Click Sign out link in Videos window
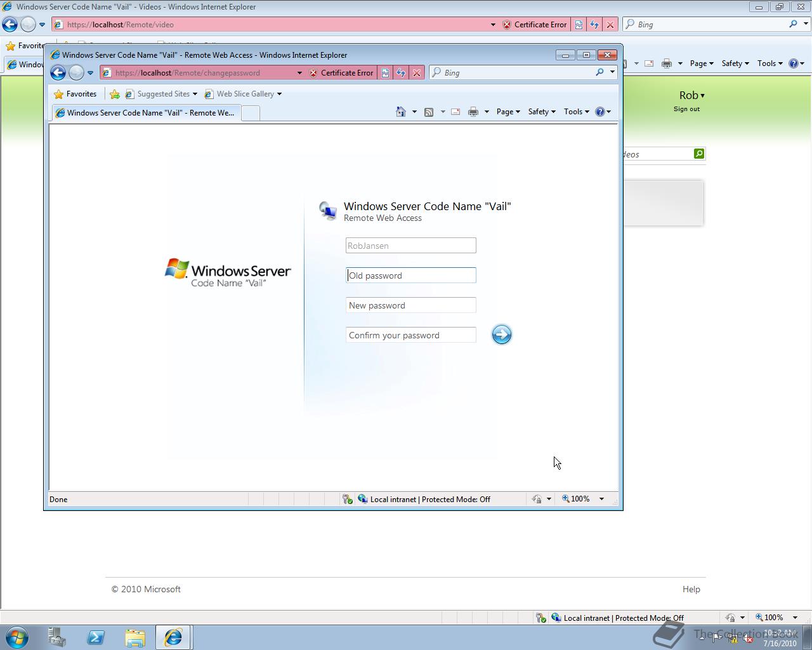 686,109
